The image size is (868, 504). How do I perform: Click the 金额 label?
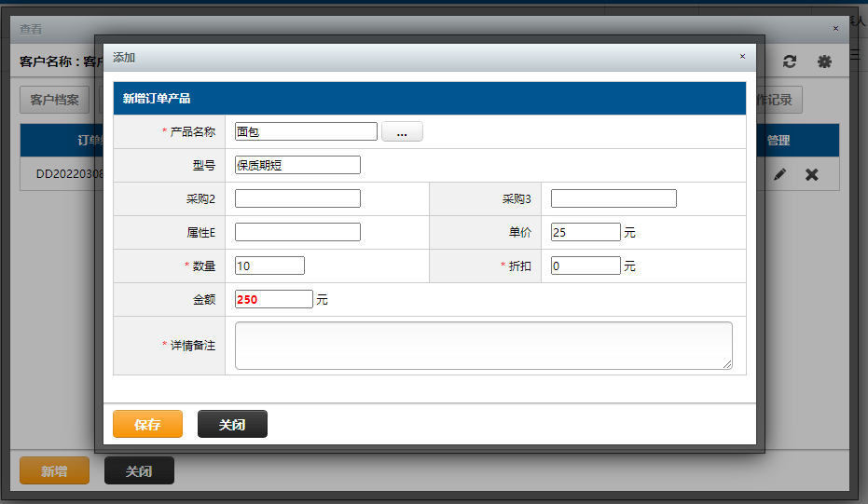point(204,299)
